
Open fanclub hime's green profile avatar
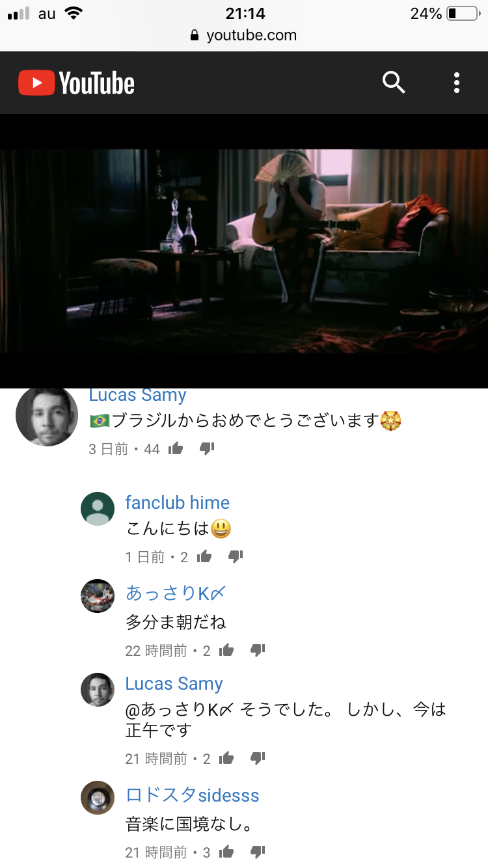(98, 509)
